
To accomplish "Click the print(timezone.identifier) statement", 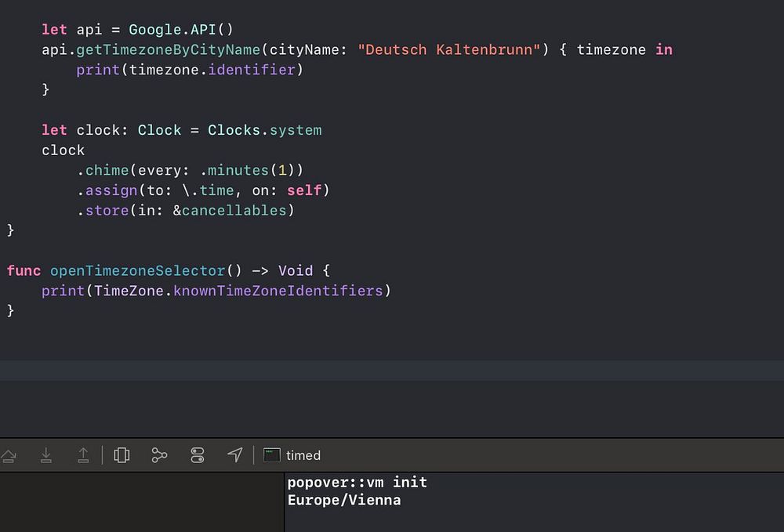I will [190, 70].
